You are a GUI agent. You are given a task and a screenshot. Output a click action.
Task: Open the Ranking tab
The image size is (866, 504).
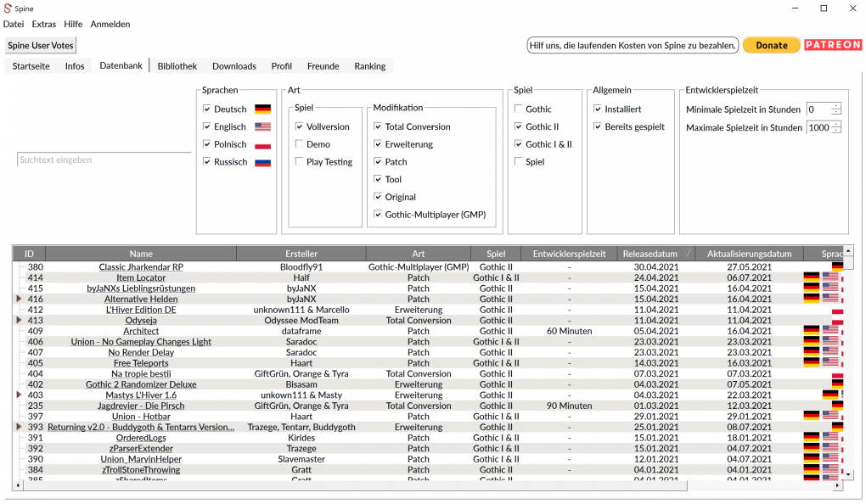coord(370,66)
